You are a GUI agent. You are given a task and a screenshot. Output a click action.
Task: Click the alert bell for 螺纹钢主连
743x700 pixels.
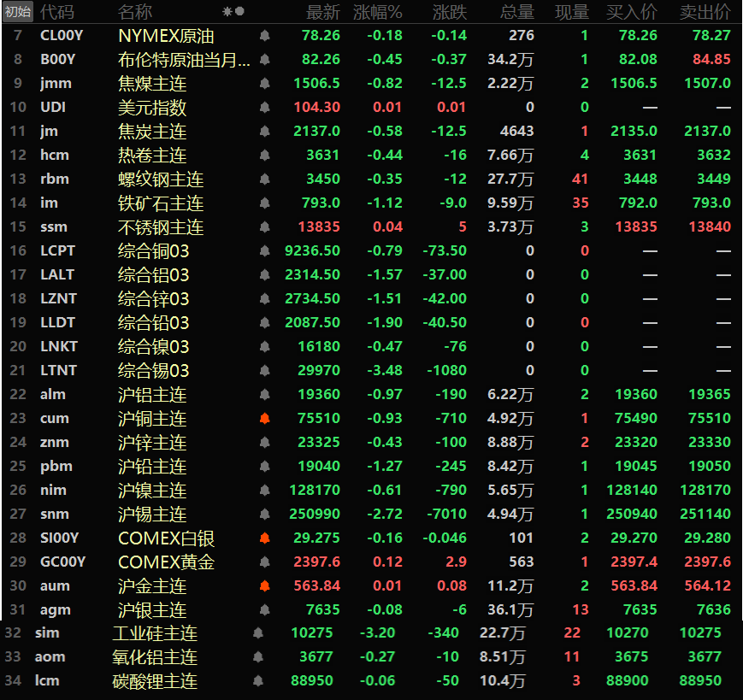(264, 179)
